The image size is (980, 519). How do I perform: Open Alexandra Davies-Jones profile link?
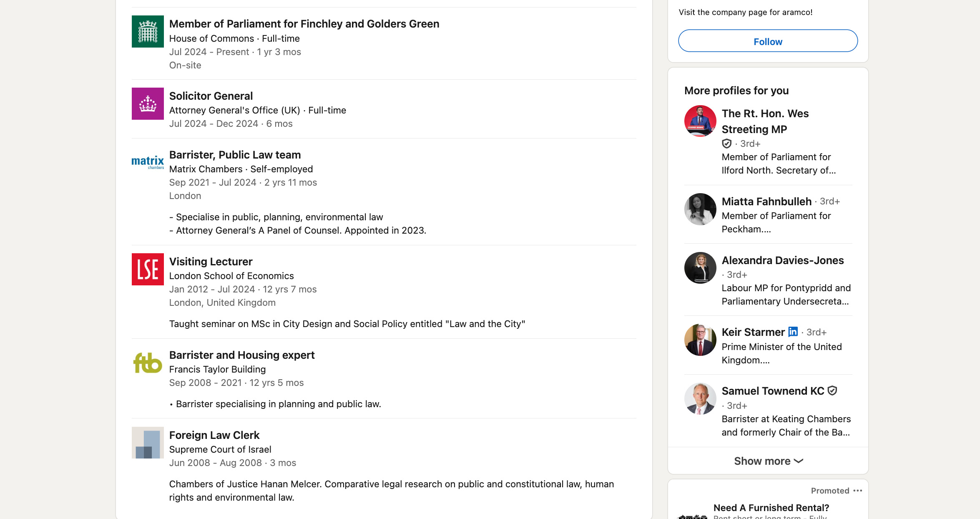pyautogui.click(x=782, y=260)
